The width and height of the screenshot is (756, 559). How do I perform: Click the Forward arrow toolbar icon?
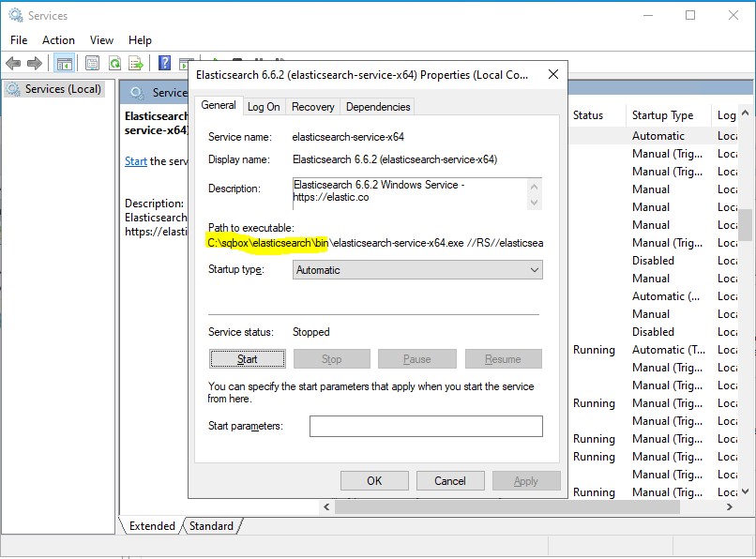(35, 63)
